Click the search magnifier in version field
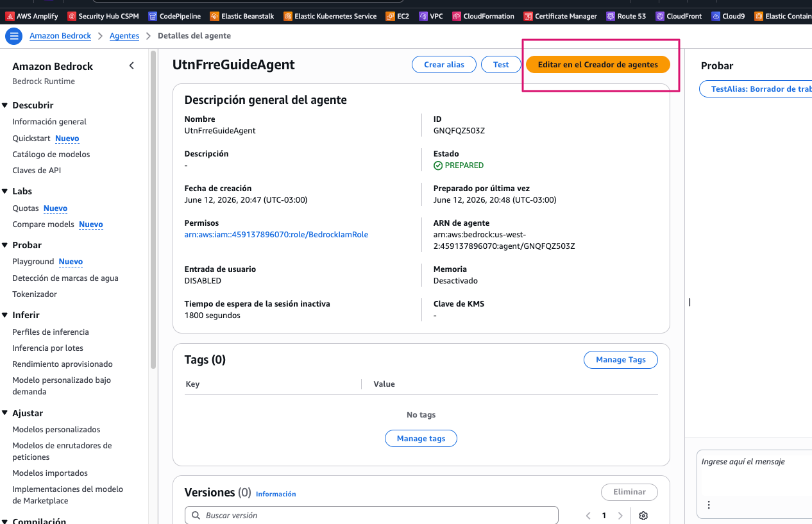This screenshot has width=812, height=524. click(x=196, y=516)
